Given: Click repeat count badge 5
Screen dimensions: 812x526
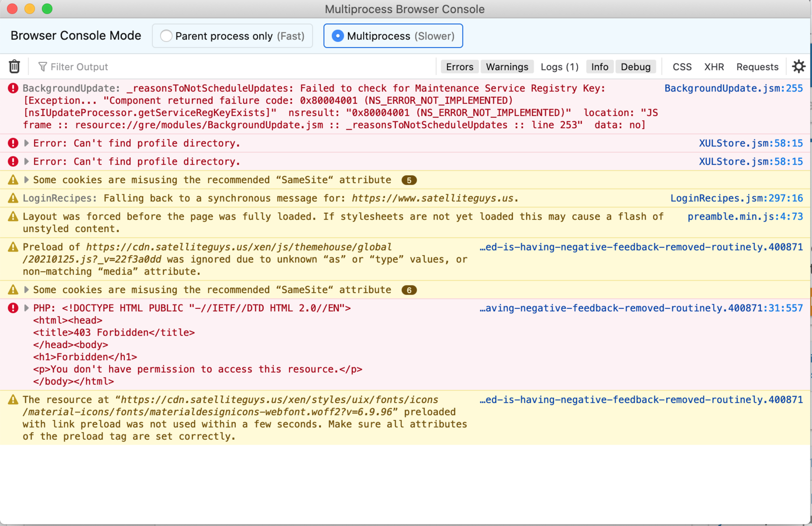Looking at the screenshot, I should click(x=409, y=180).
